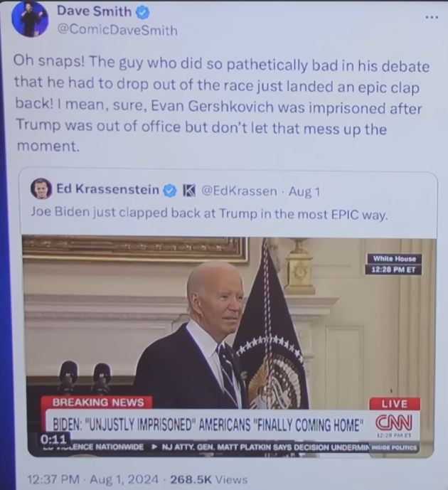Image resolution: width=448 pixels, height=490 pixels.
Task: Open Ed Krassenstein's profile avatar
Action: click(x=41, y=188)
